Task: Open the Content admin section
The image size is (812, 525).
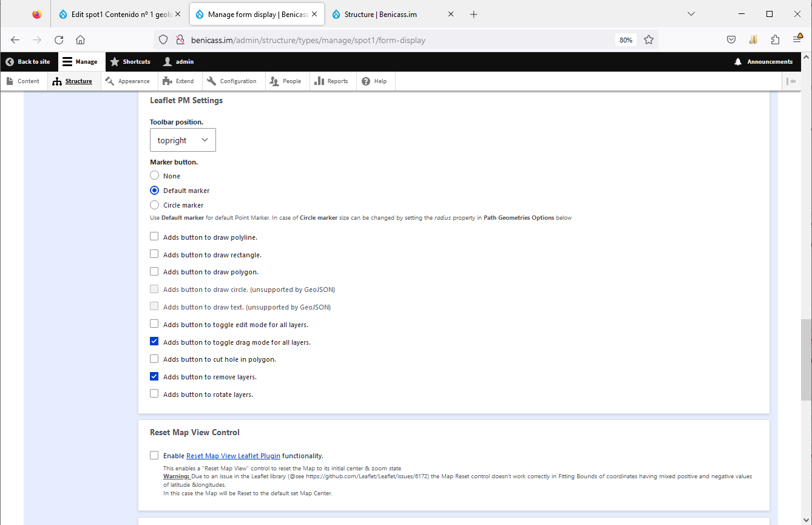Action: tap(24, 81)
